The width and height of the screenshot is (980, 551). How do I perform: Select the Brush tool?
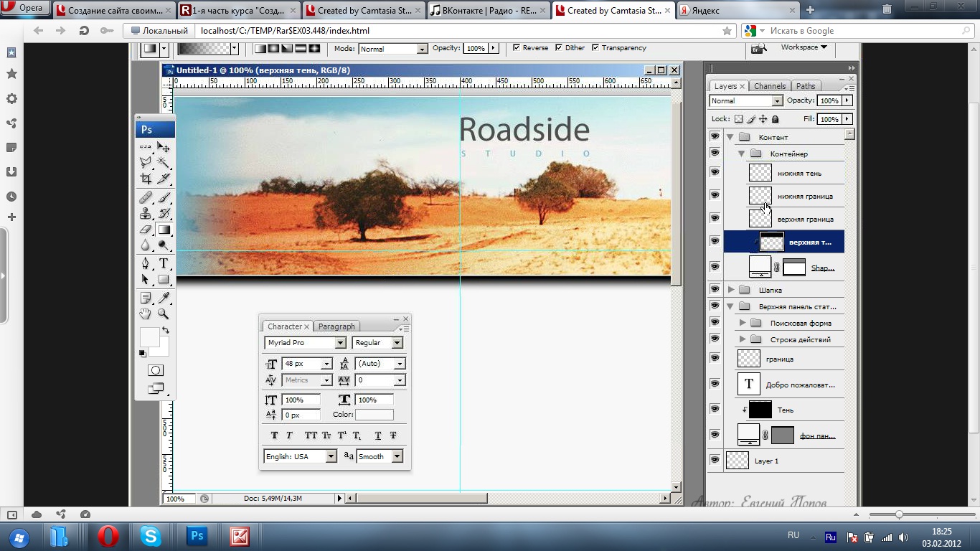[164, 197]
